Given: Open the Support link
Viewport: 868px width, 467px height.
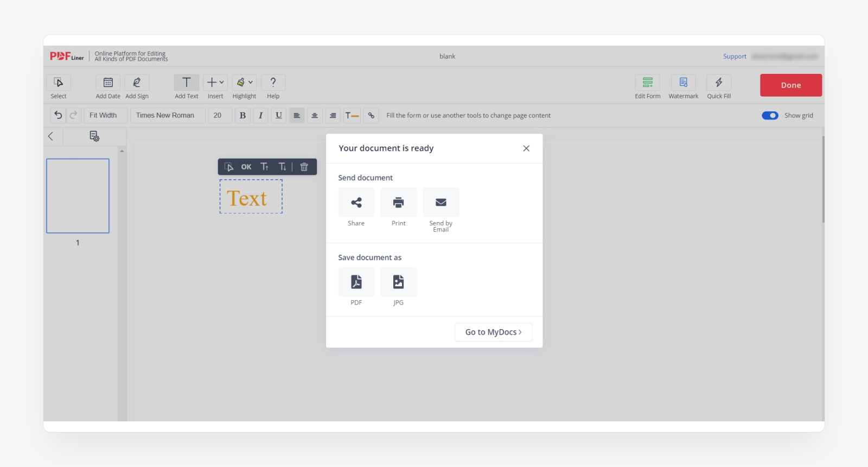Looking at the screenshot, I should point(735,56).
